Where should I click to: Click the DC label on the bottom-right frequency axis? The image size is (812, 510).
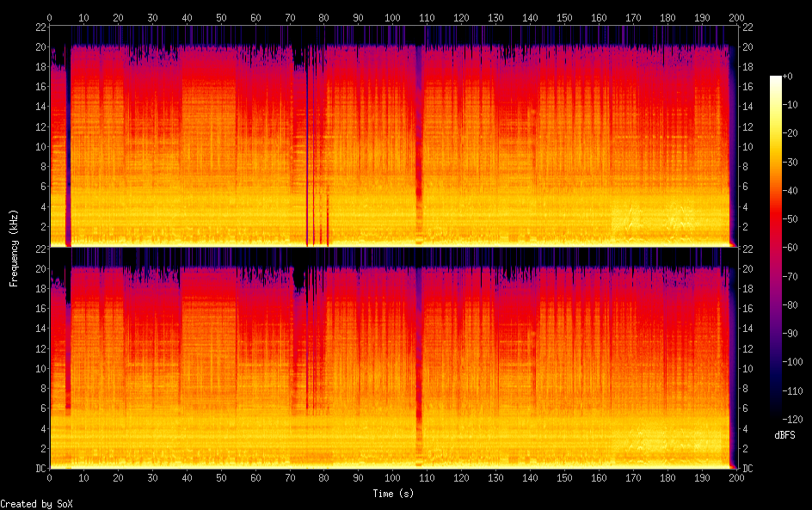click(748, 469)
